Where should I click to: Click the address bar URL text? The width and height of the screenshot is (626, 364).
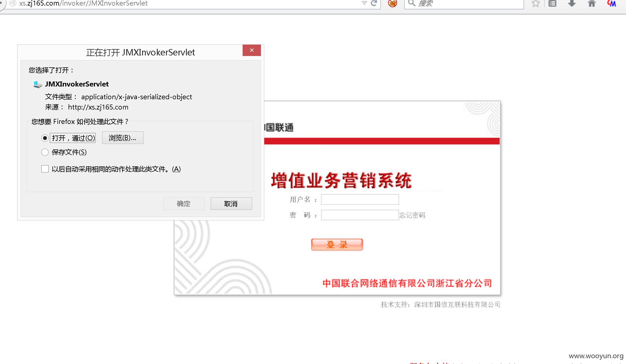tap(83, 3)
